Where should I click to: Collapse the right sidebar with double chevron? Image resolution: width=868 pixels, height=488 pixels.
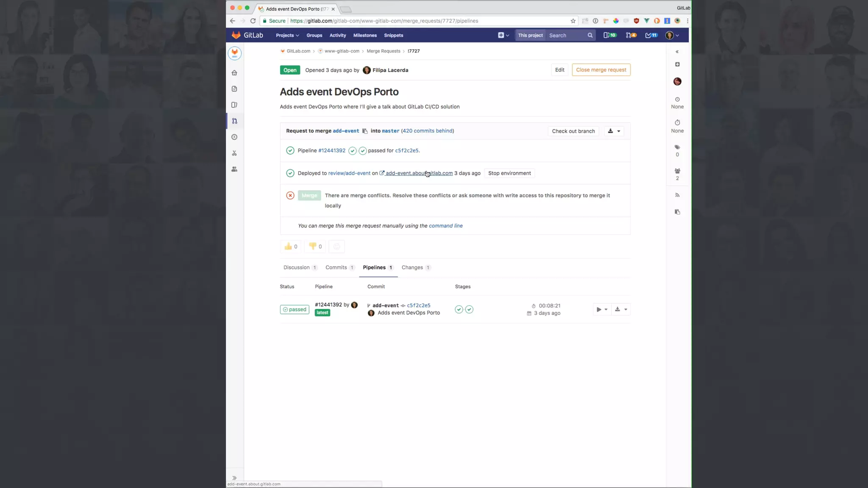677,52
